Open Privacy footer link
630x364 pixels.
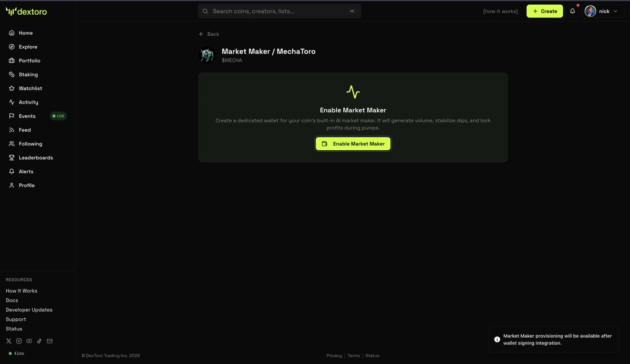coord(334,356)
